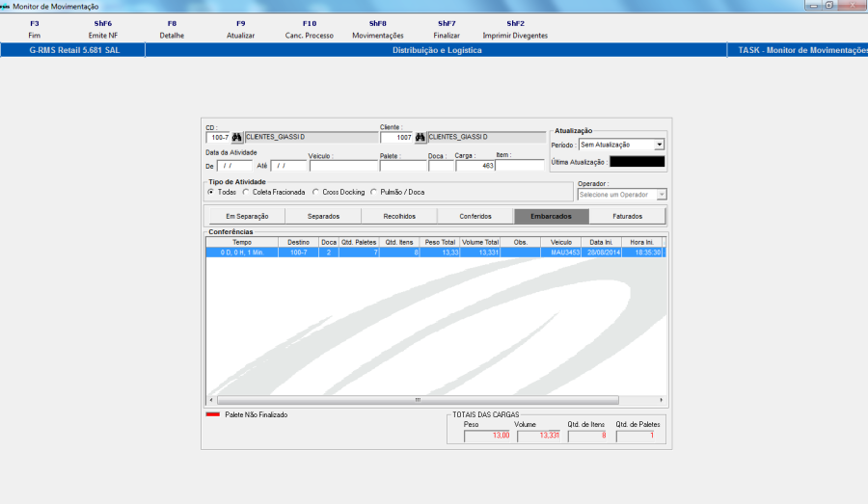Click the Peso Total column header

coord(440,242)
